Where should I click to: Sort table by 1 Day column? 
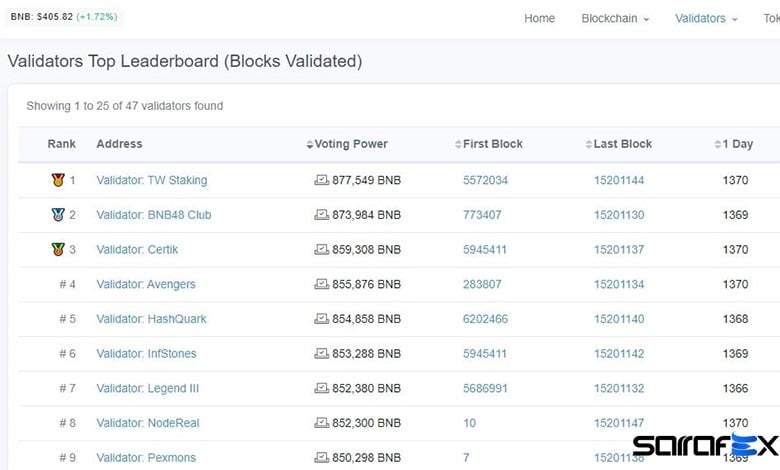point(733,144)
